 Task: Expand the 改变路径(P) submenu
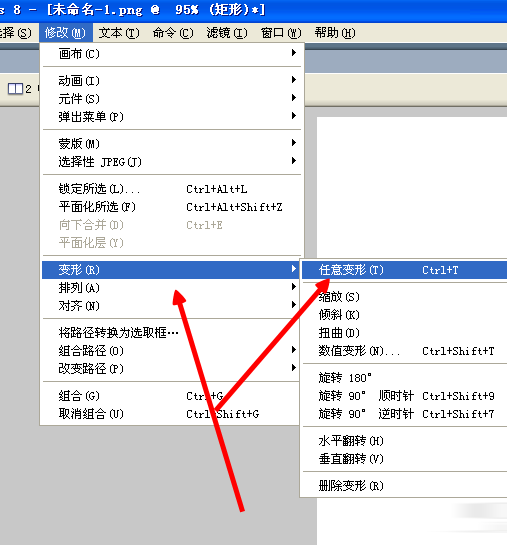coord(172,369)
